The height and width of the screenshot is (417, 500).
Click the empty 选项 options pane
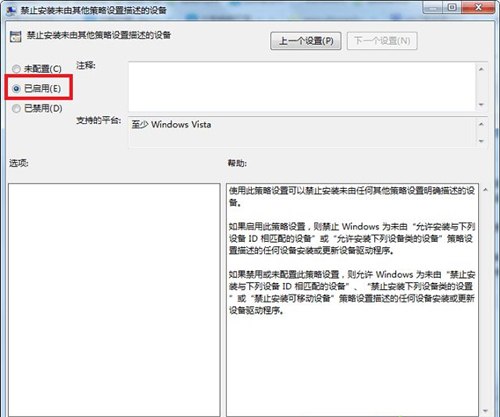coord(114,300)
